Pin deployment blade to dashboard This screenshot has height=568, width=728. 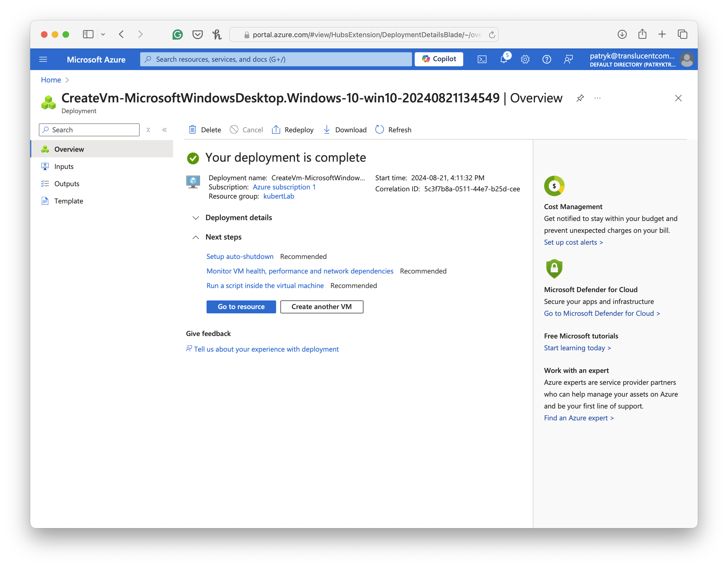tap(580, 98)
